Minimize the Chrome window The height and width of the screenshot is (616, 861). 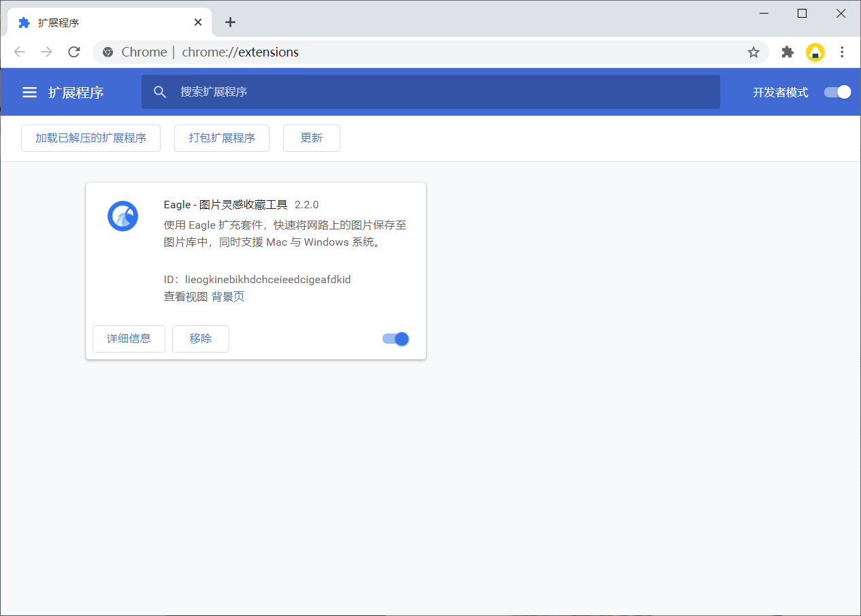click(x=764, y=14)
